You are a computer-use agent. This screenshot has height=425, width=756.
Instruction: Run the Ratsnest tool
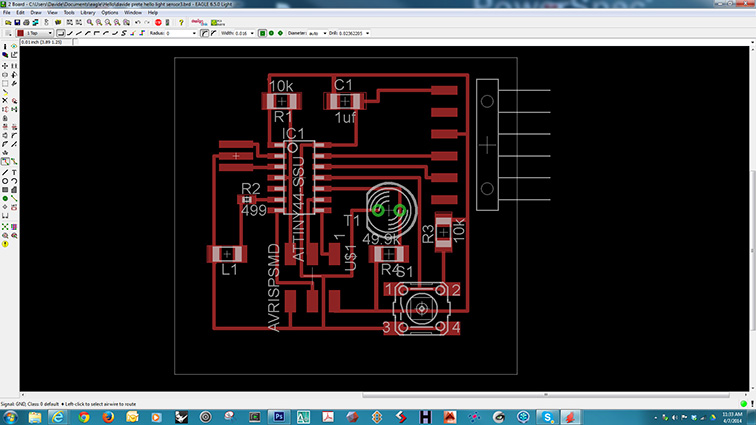coord(5,227)
